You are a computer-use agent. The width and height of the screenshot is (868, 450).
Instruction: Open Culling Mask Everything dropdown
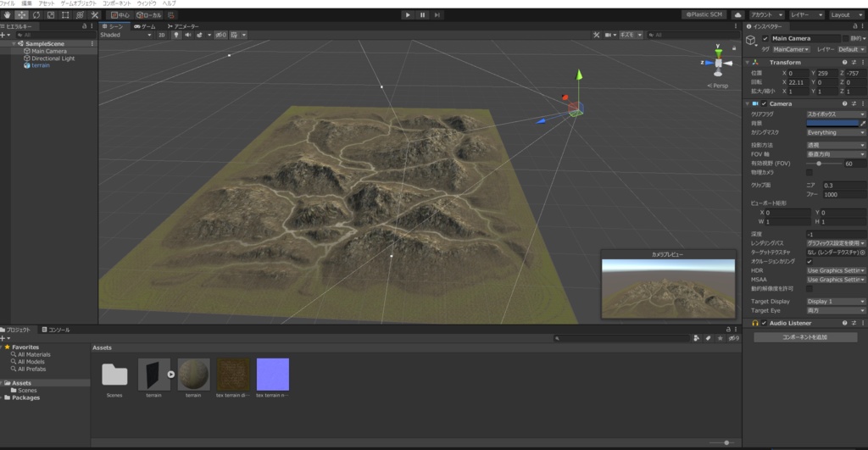[835, 133]
